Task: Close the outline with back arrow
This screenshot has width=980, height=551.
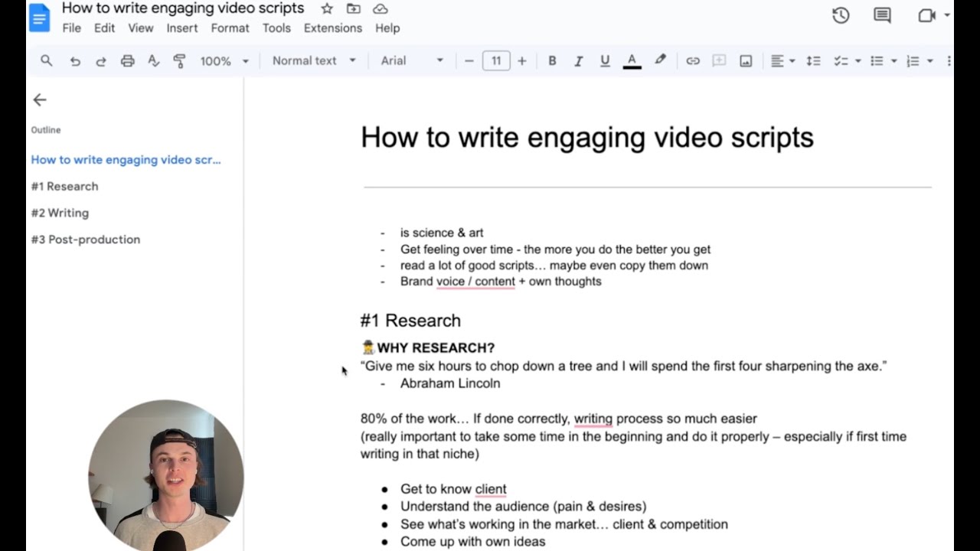Action: [40, 99]
